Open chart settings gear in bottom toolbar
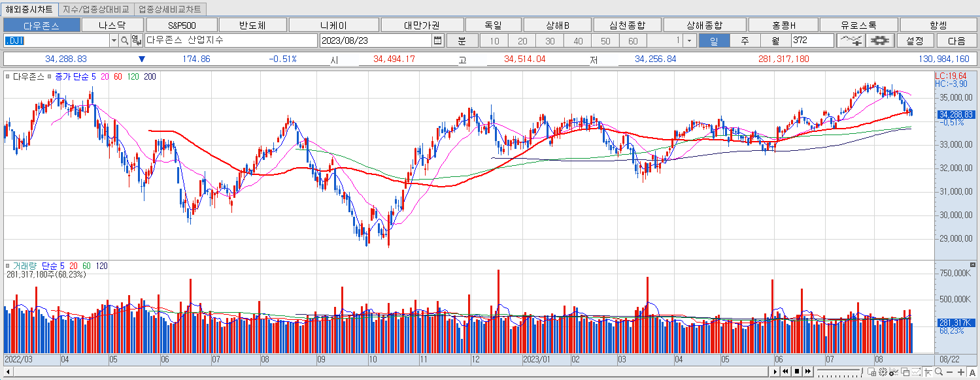This screenshot has height=380, width=980. (x=883, y=372)
